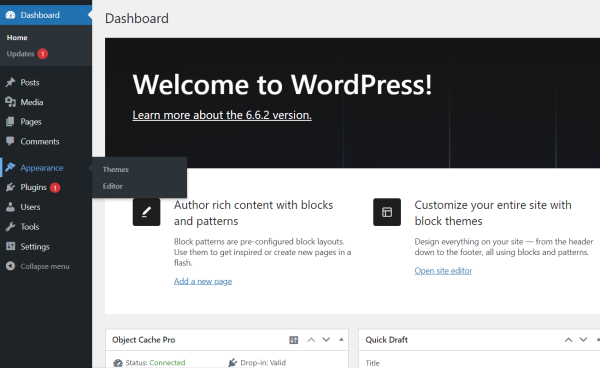Move Quick Draft widget up
Image resolution: width=600 pixels, height=368 pixels.
coord(568,340)
